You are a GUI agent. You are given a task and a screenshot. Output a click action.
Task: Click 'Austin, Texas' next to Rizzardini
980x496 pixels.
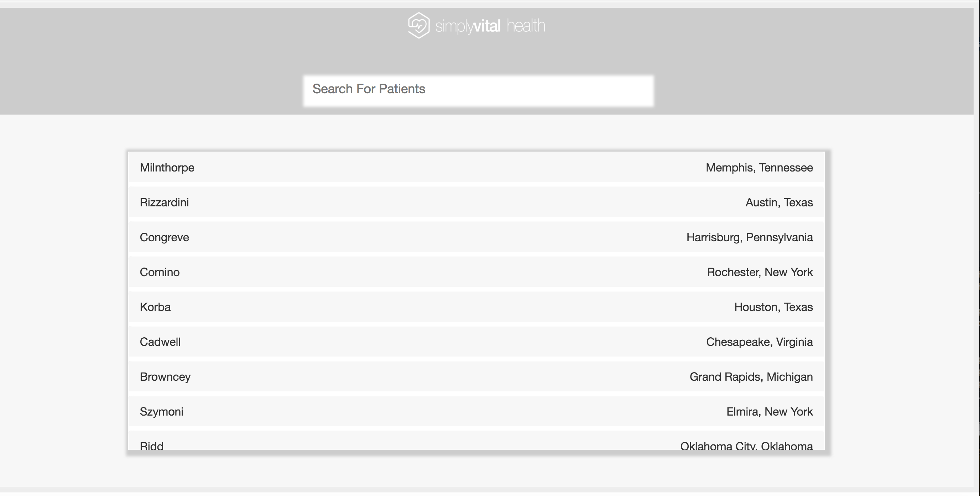tap(778, 202)
